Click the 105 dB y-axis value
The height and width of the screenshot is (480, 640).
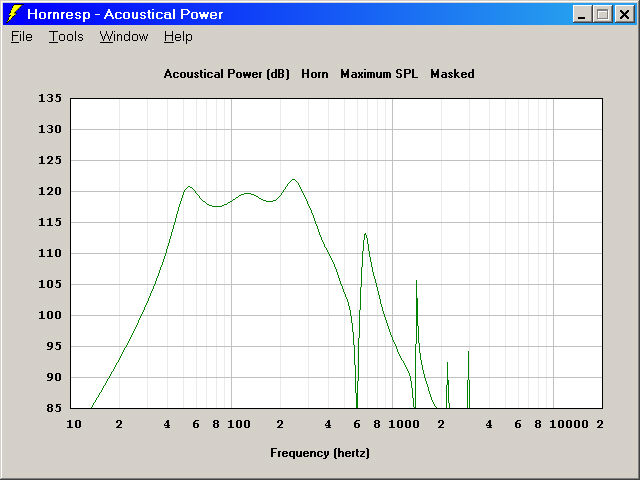click(x=50, y=284)
